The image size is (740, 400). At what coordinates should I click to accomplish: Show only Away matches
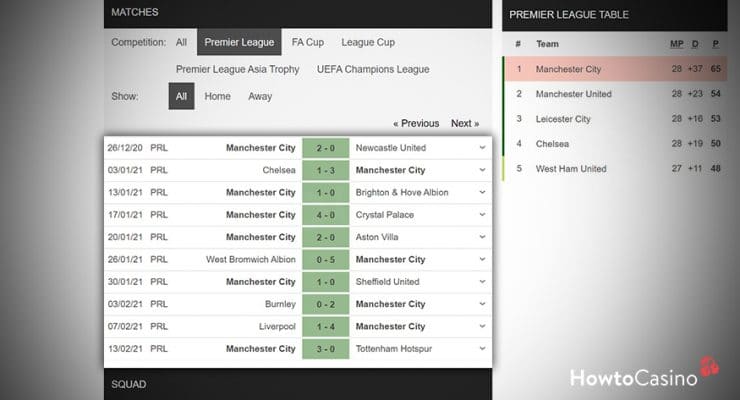point(260,96)
